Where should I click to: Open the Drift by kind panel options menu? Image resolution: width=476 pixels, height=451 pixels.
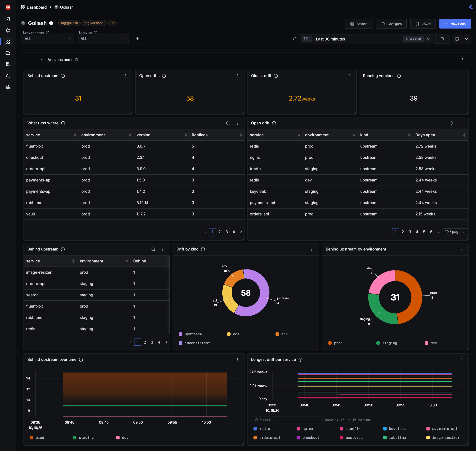click(312, 249)
